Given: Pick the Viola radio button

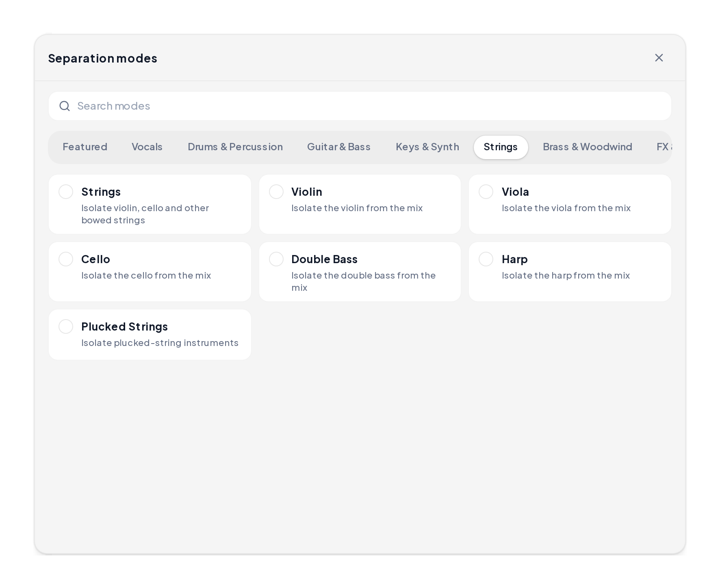Looking at the screenshot, I should coord(486,192).
